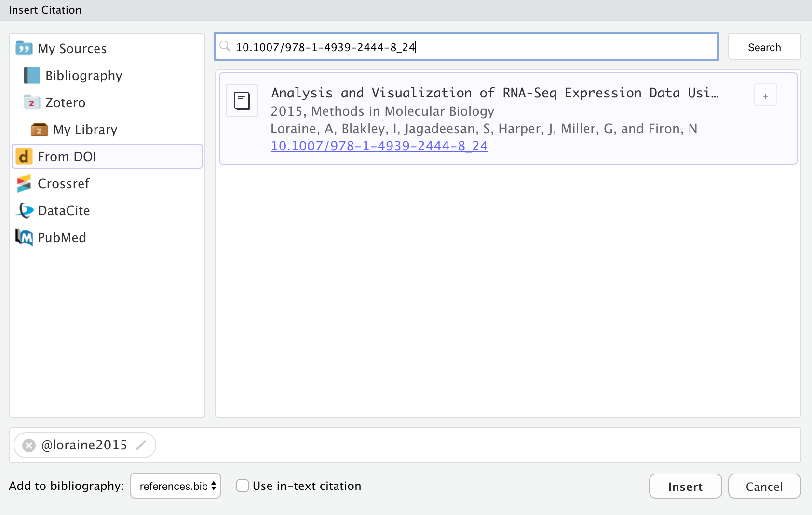Click inside the DOI search field
The height and width of the screenshot is (515, 812).
467,46
